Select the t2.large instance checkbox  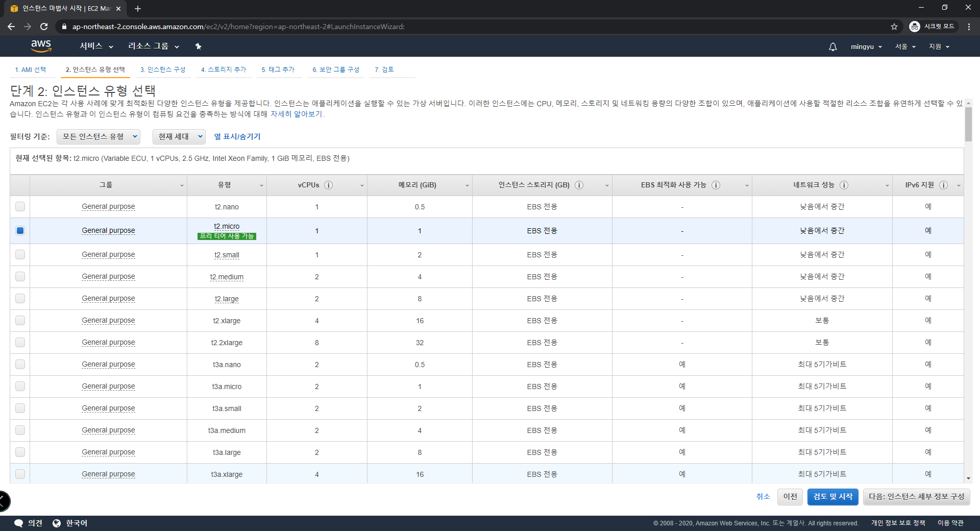pos(20,298)
